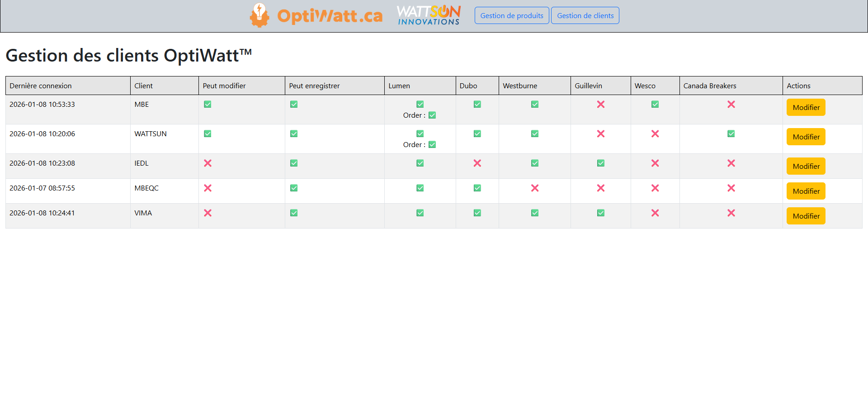Click the red X under Guillevin for MBE
This screenshot has height=410, width=868.
(600, 105)
